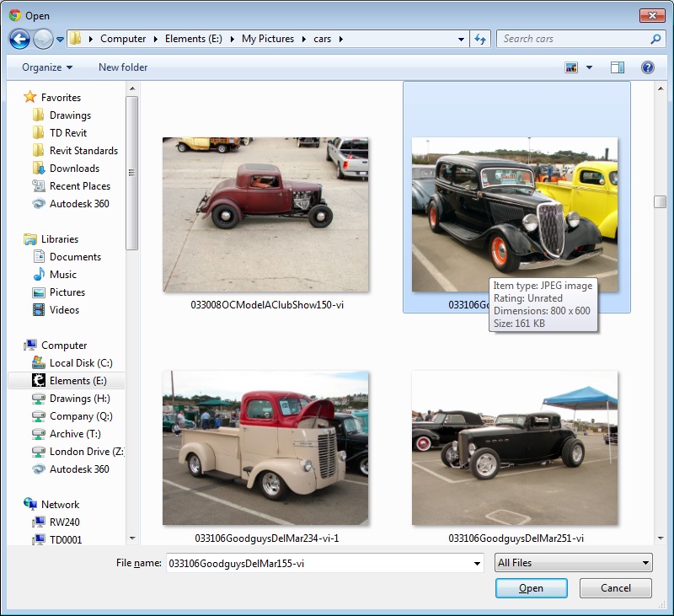
Task: Click My Pictures in address breadcrumb
Action: pyautogui.click(x=268, y=39)
